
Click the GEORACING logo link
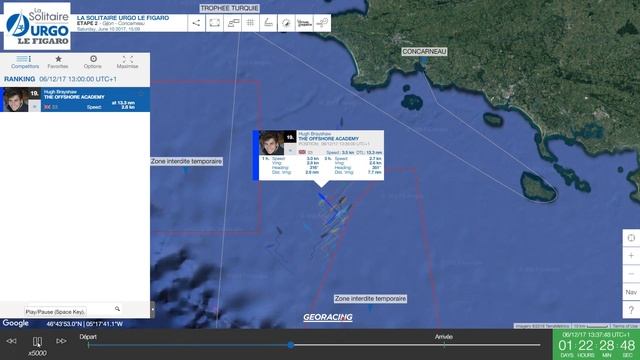(x=328, y=317)
